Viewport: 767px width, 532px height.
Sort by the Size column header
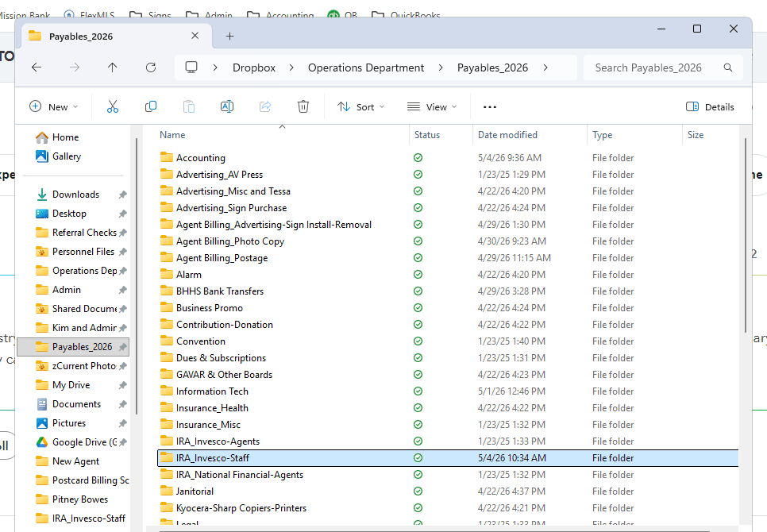coord(711,135)
